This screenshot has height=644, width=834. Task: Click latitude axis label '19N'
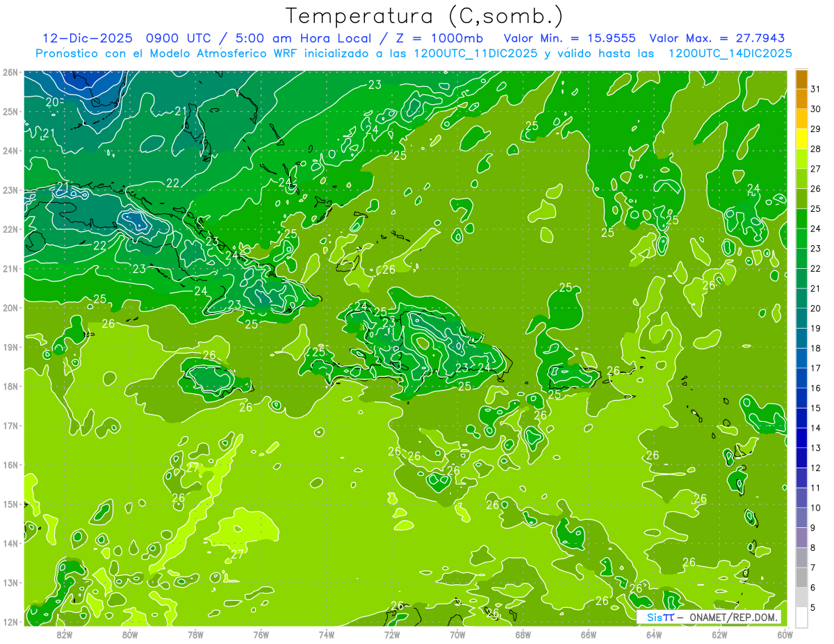click(10, 347)
